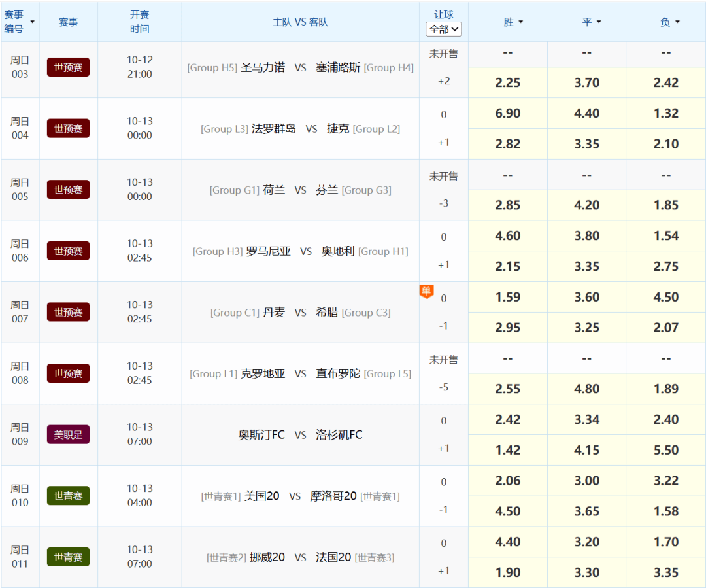Viewport: 706px width, 588px height.
Task: Open the 全部 handicap filter dropdown
Action: (x=444, y=29)
